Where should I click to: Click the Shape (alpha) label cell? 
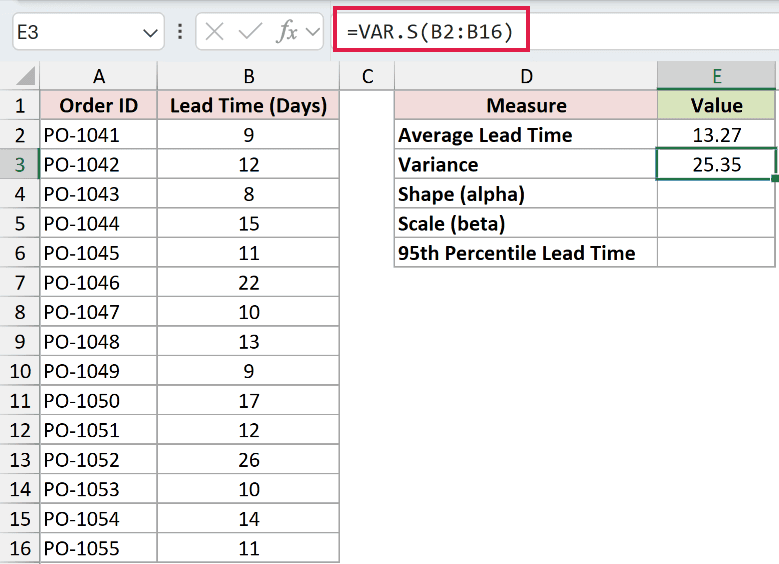click(x=526, y=194)
